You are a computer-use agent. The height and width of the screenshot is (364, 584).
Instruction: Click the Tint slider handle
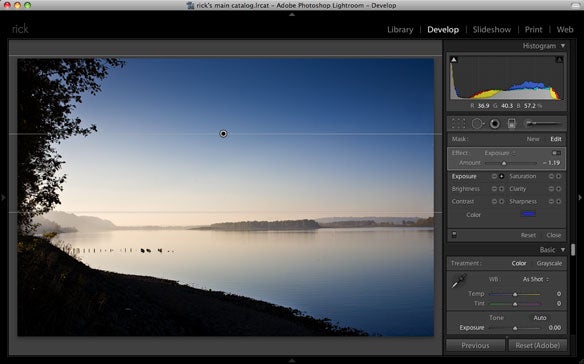pos(515,304)
